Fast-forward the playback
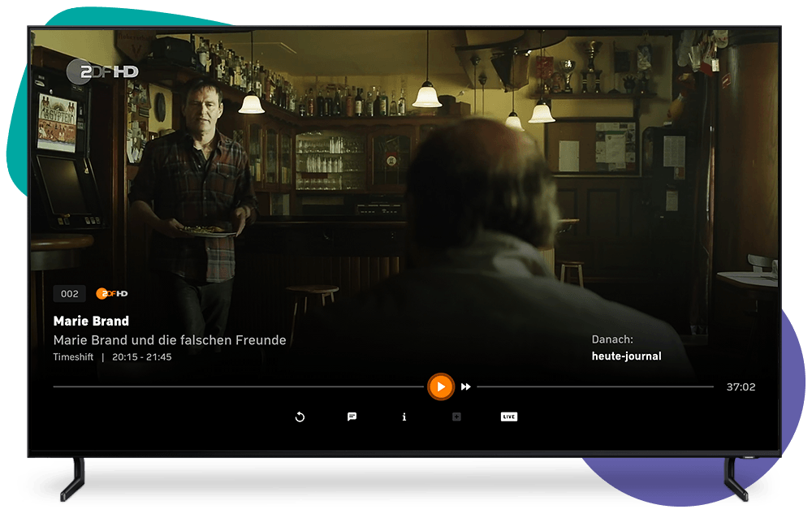Image resolution: width=812 pixels, height=518 pixels. click(465, 386)
